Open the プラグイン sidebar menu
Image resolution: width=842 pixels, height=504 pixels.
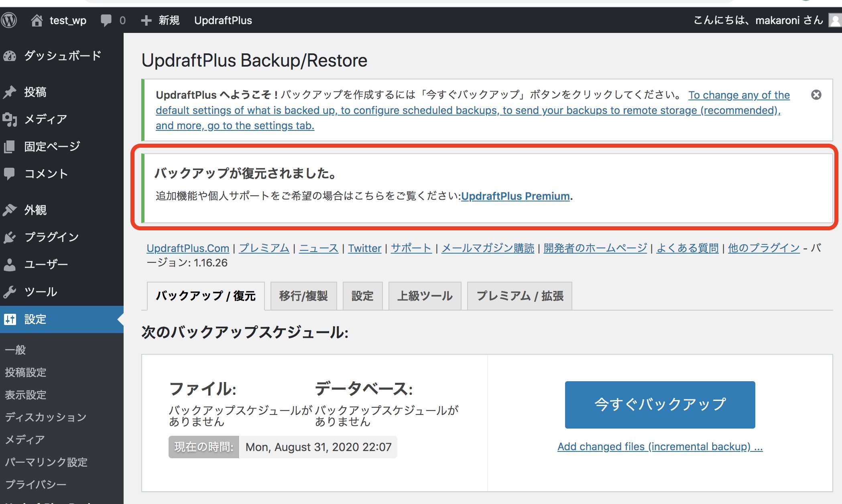51,237
